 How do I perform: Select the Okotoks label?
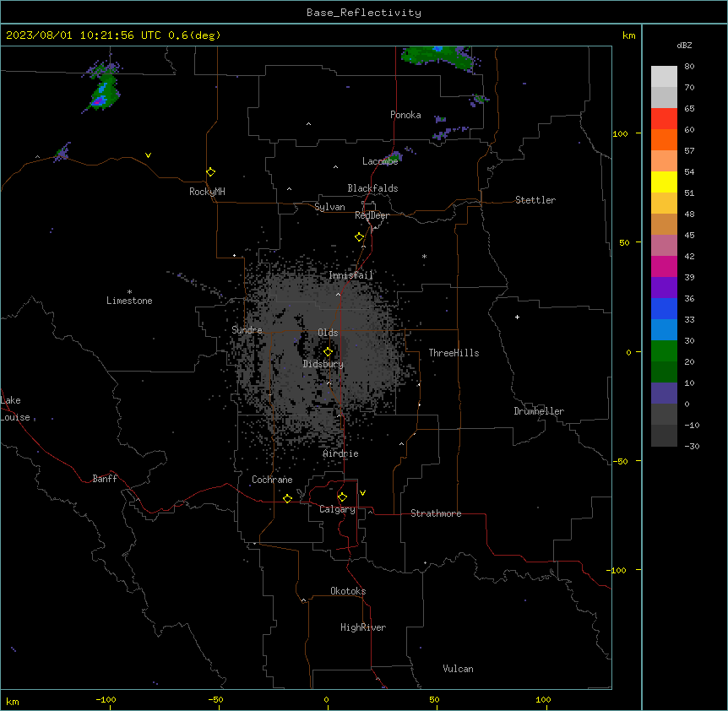(x=348, y=591)
